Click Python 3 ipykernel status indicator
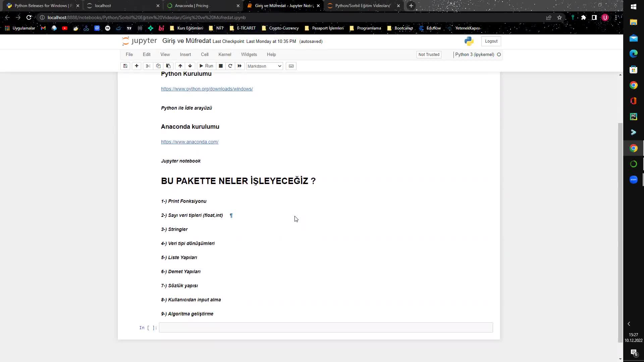Viewport: 644px width, 362px height. [499, 54]
